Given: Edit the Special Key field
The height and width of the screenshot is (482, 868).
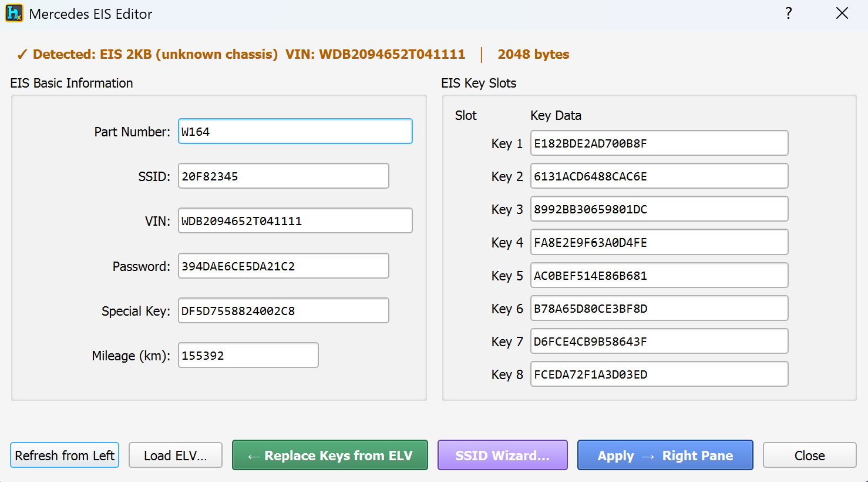Looking at the screenshot, I should coord(284,310).
